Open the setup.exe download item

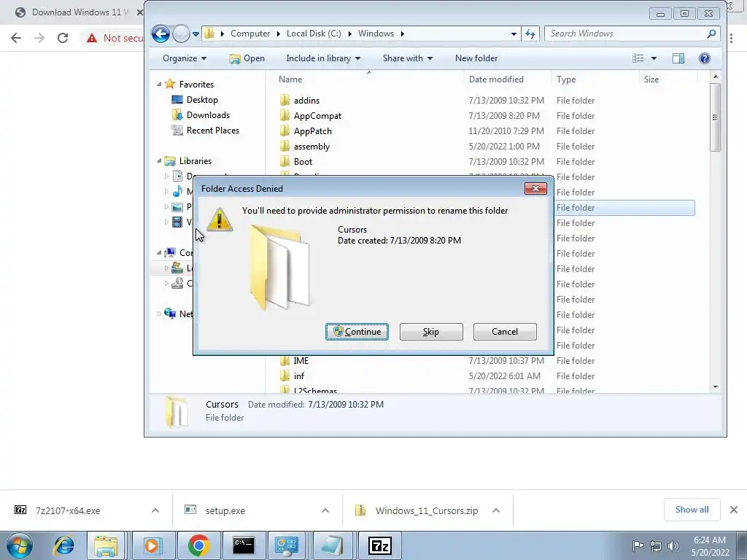click(x=225, y=510)
